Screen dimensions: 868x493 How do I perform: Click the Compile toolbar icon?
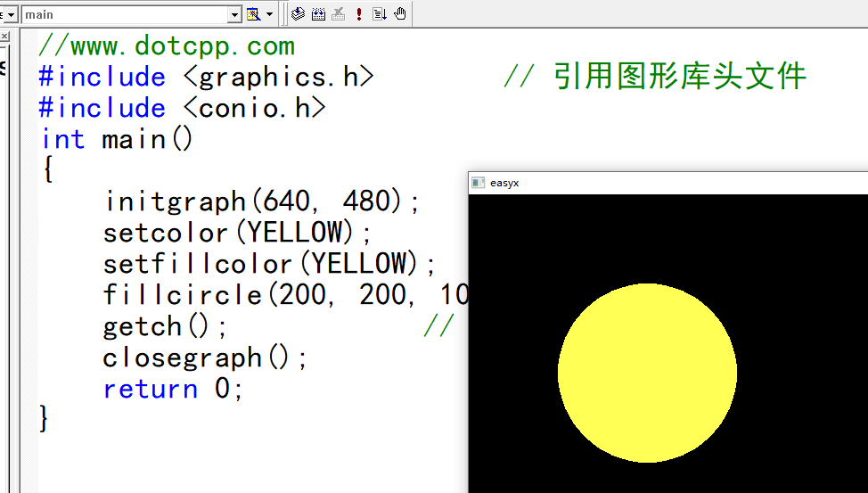click(x=298, y=14)
